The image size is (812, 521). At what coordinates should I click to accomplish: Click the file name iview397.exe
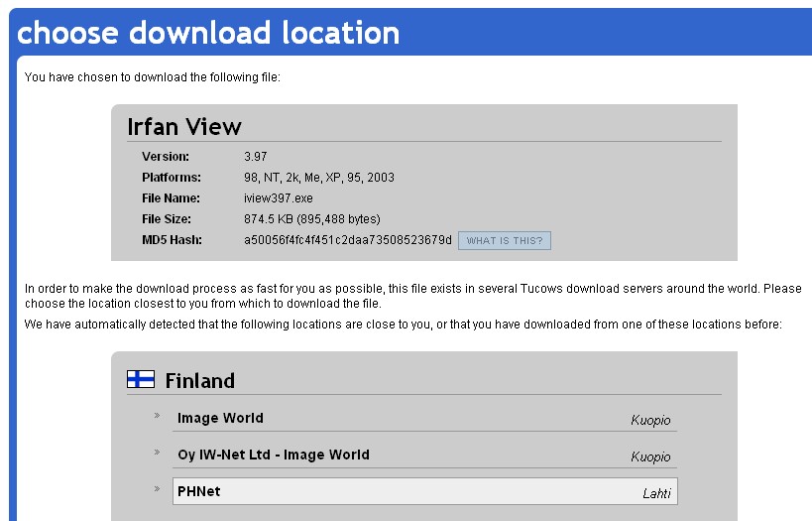coord(278,198)
